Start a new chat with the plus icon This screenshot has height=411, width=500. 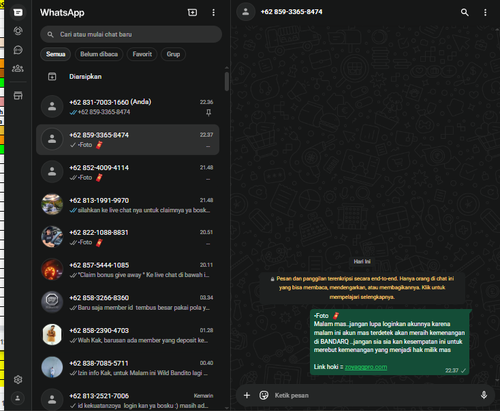(192, 13)
